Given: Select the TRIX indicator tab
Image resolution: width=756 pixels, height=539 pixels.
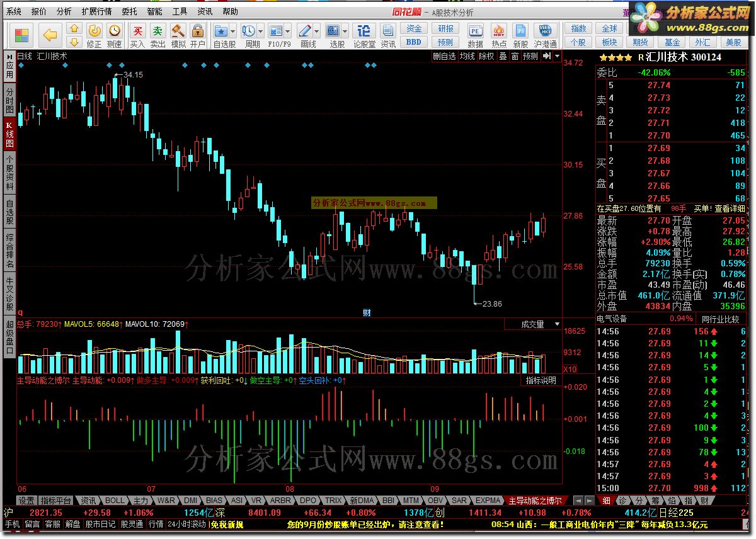Looking at the screenshot, I should (x=333, y=501).
